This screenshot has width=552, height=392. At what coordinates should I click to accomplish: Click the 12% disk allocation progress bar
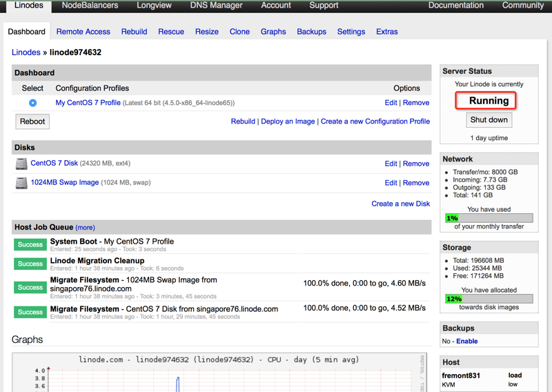click(x=489, y=299)
